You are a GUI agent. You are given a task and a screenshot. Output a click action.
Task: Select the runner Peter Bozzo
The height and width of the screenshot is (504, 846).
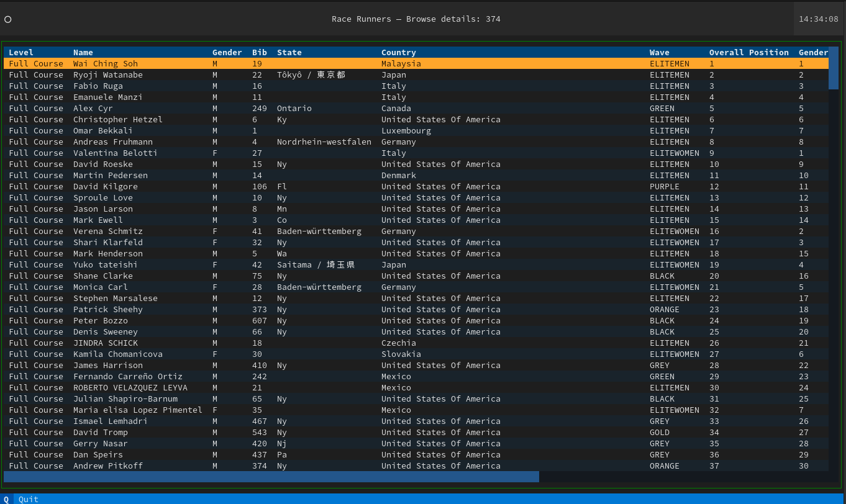[416, 321]
